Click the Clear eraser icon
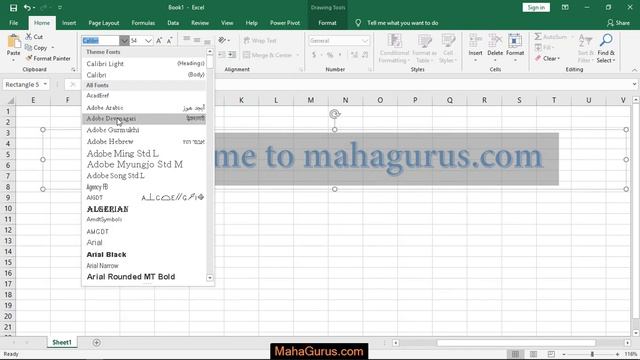Image resolution: width=640 pixels, height=360 pixels. (x=538, y=58)
